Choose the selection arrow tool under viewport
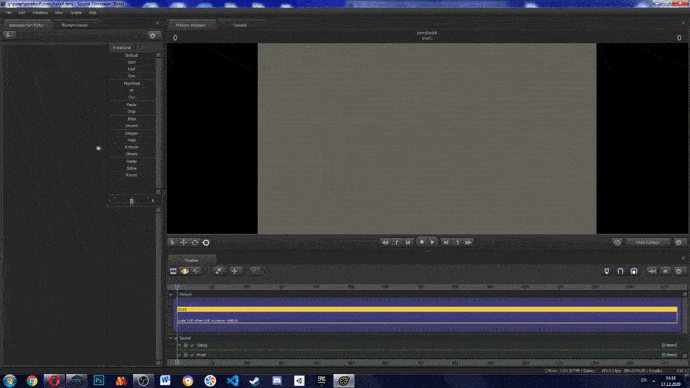The height and width of the screenshot is (388, 690). pos(172,242)
